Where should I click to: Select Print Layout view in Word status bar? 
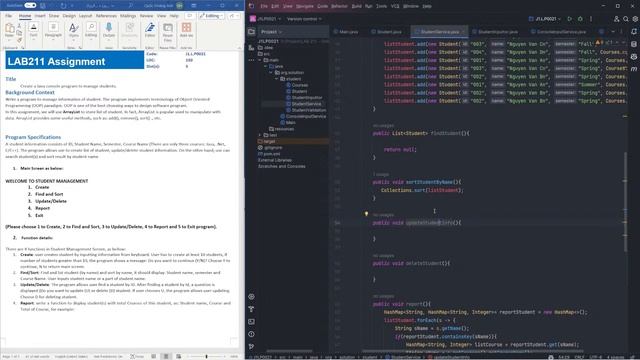(x=166, y=356)
